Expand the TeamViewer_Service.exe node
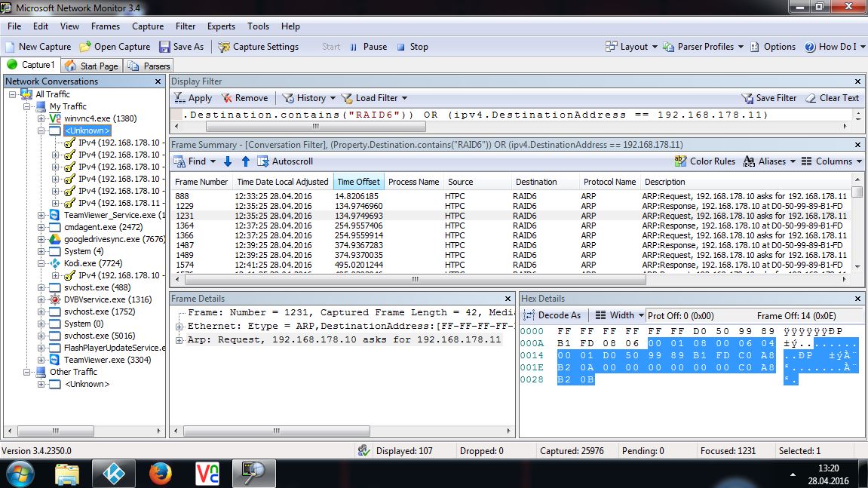 point(41,216)
